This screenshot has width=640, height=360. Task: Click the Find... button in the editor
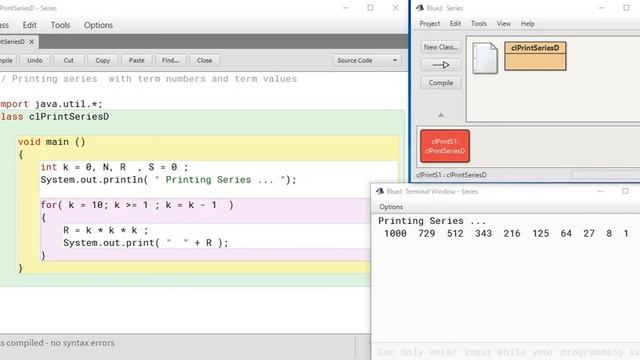pyautogui.click(x=170, y=60)
